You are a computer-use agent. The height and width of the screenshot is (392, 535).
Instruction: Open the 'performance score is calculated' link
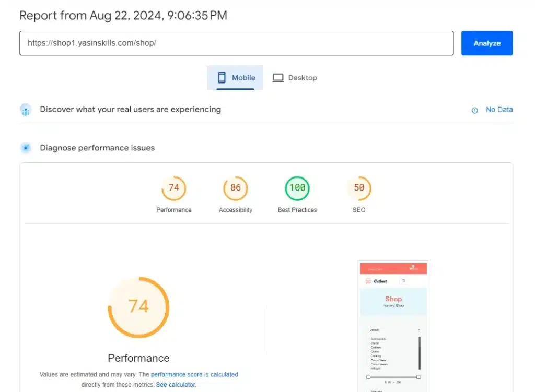coord(194,374)
